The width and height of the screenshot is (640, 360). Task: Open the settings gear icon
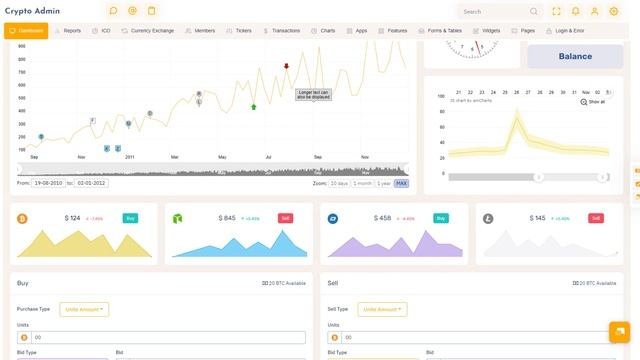(614, 11)
